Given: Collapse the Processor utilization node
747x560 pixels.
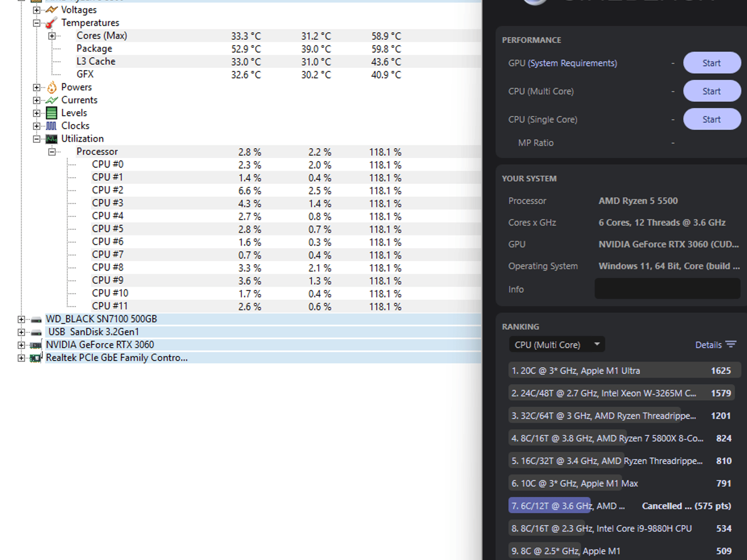Looking at the screenshot, I should coord(52,152).
